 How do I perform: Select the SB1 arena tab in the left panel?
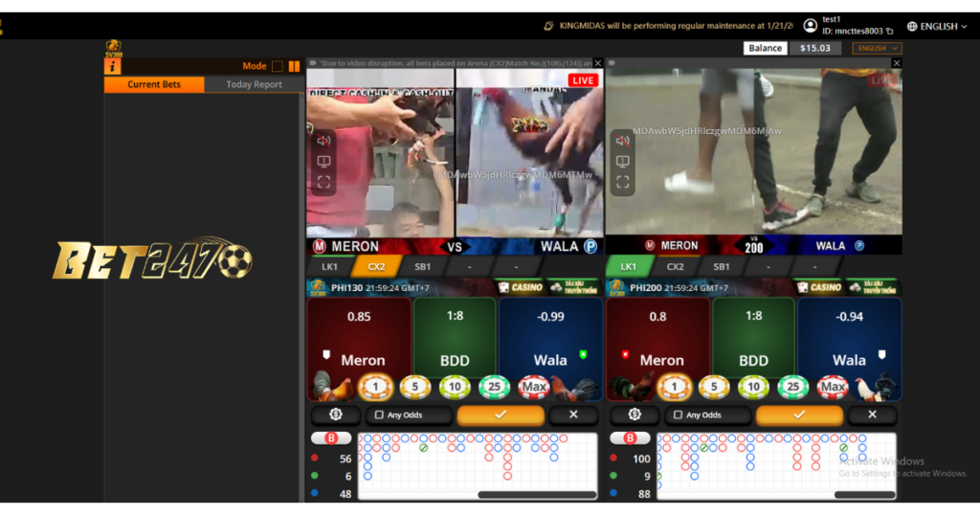pyautogui.click(x=423, y=267)
